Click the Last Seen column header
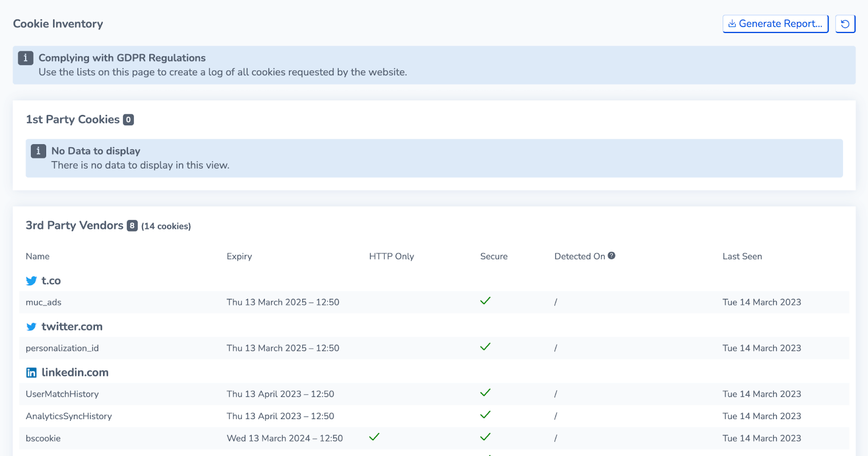The width and height of the screenshot is (868, 456). pyautogui.click(x=742, y=256)
